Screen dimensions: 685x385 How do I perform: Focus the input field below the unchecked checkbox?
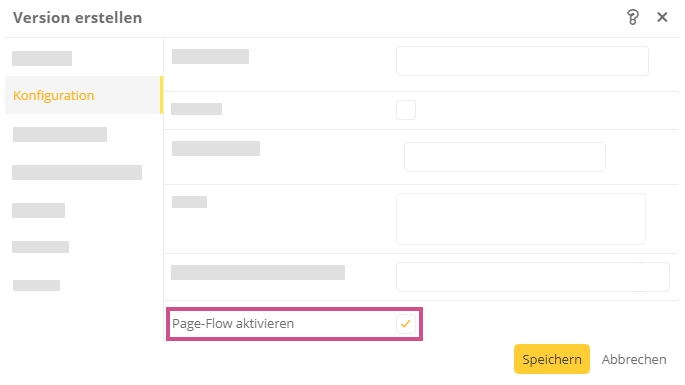click(x=505, y=157)
